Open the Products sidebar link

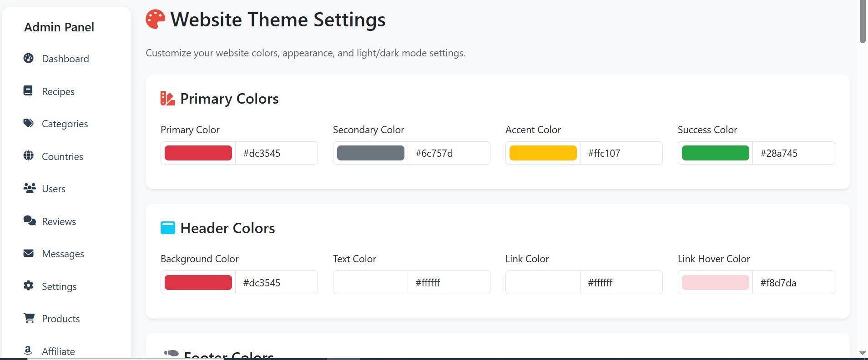pyautogui.click(x=61, y=319)
